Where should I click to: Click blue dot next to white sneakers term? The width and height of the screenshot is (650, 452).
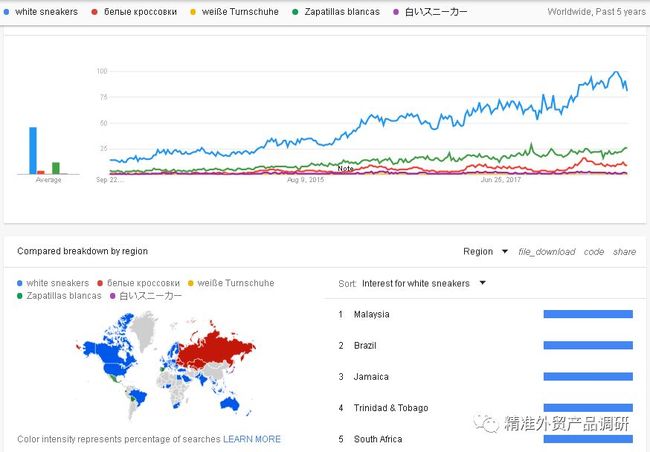point(7,12)
